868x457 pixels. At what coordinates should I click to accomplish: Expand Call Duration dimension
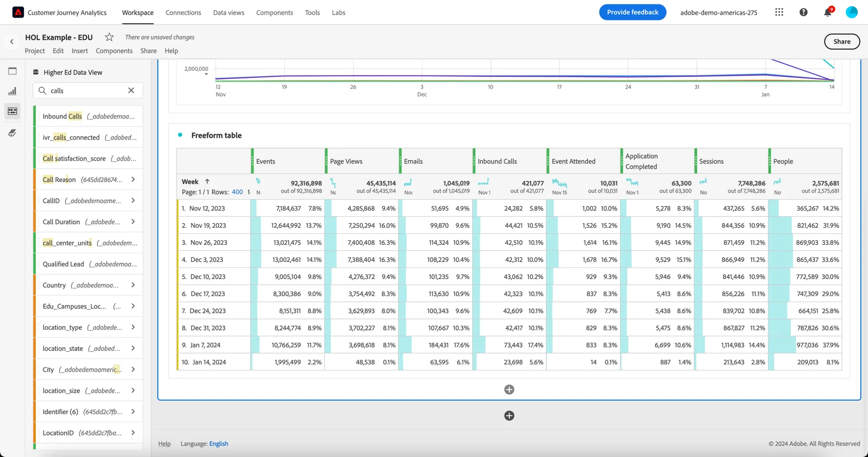tap(133, 222)
